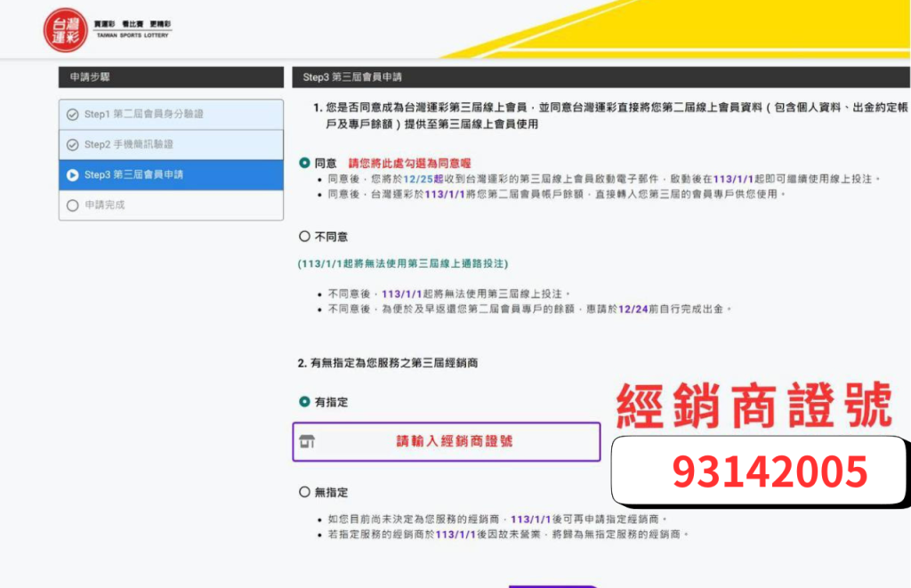This screenshot has width=911, height=588.
Task: Focus the 請輸入經銷商證號 input field
Action: pyautogui.click(x=447, y=441)
